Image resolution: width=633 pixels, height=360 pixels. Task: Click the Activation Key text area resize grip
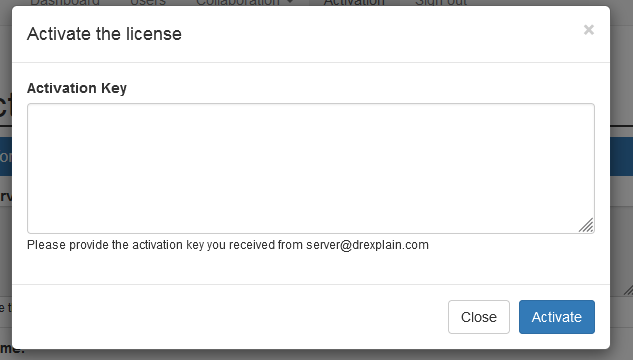(x=586, y=225)
